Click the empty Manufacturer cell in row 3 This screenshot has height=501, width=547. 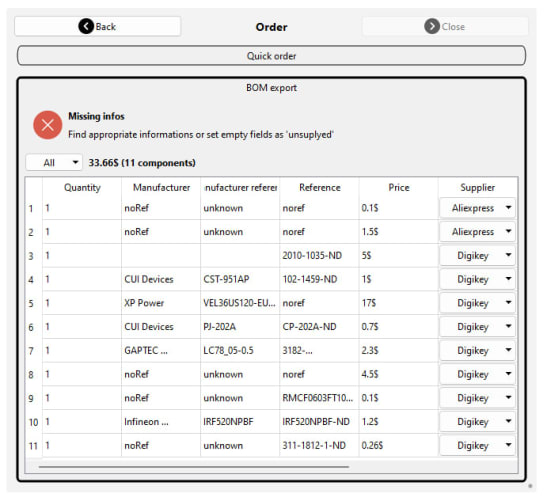(161, 256)
